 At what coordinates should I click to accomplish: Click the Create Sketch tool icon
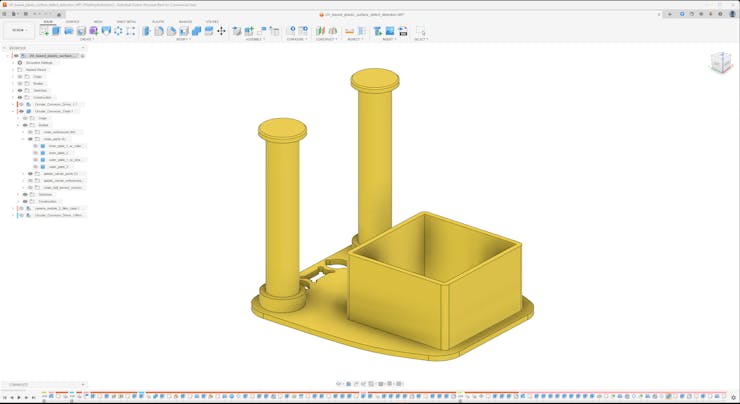tap(44, 31)
